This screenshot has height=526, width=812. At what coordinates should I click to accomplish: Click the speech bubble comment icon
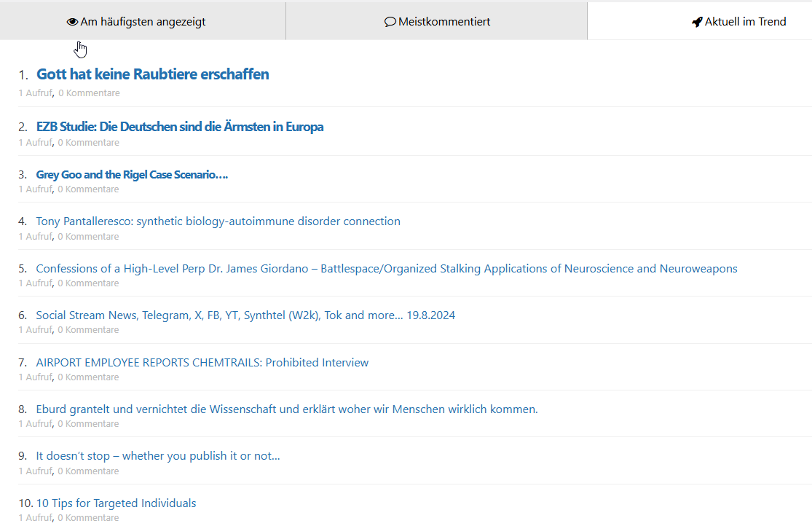pyautogui.click(x=390, y=22)
